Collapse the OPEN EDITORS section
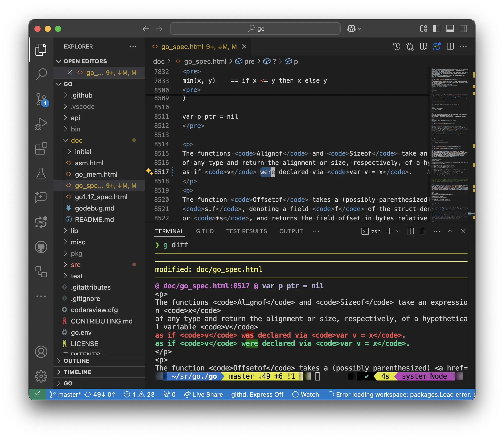The height and width of the screenshot is (438, 504). 59,61
